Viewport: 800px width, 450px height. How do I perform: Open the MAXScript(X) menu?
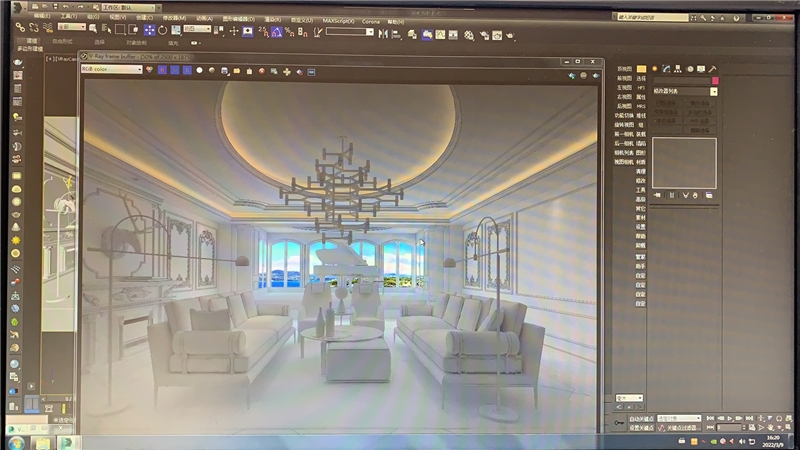click(335, 18)
